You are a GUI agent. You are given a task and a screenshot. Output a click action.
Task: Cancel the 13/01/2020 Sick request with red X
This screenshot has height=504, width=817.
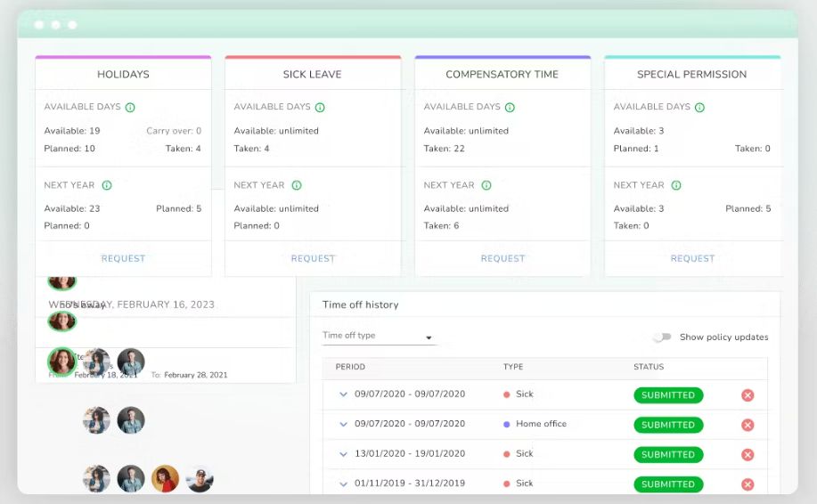click(x=748, y=454)
